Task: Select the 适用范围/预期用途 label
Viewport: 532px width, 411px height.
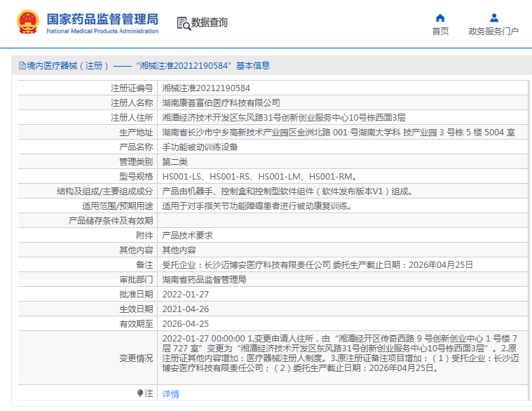Action: (x=117, y=206)
